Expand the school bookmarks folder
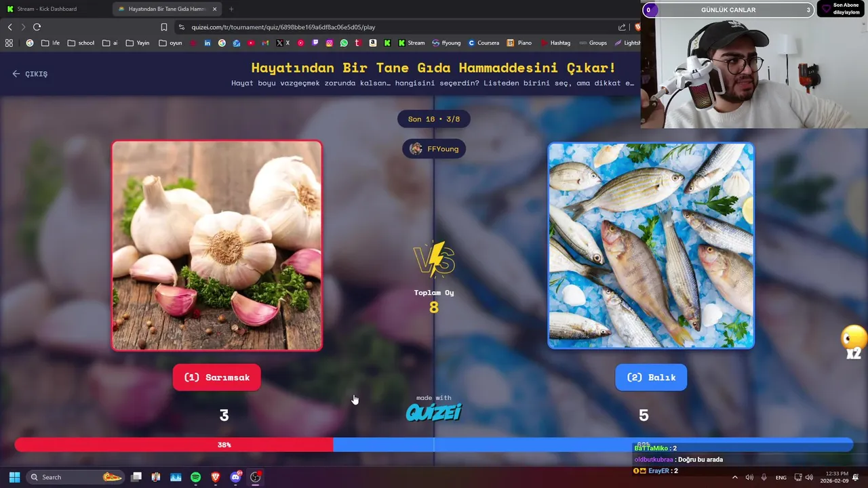Image resolution: width=868 pixels, height=488 pixels. point(81,43)
